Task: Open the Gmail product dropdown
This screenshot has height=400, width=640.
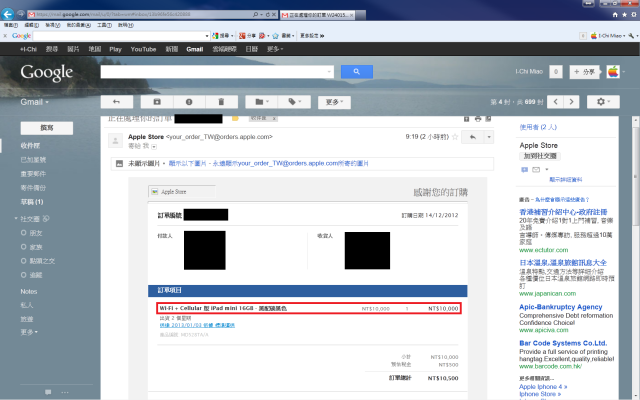Action: (x=35, y=102)
